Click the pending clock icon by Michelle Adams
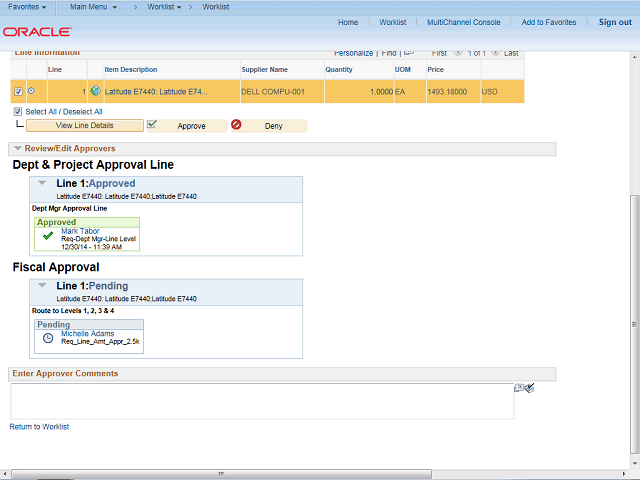Viewport: 640px width, 480px height. point(48,338)
